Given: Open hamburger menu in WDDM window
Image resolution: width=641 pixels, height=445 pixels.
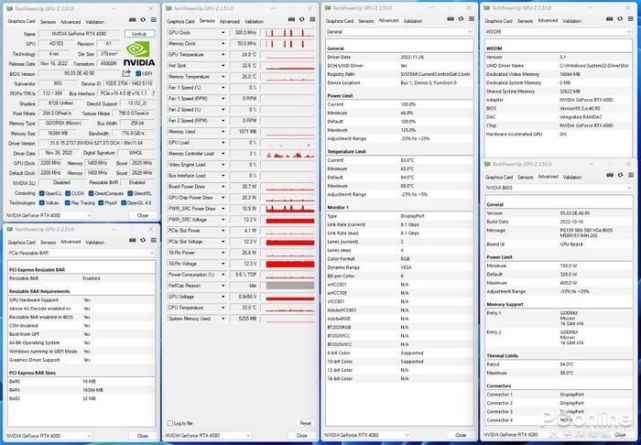Looking at the screenshot, I should pyautogui.click(x=630, y=19).
